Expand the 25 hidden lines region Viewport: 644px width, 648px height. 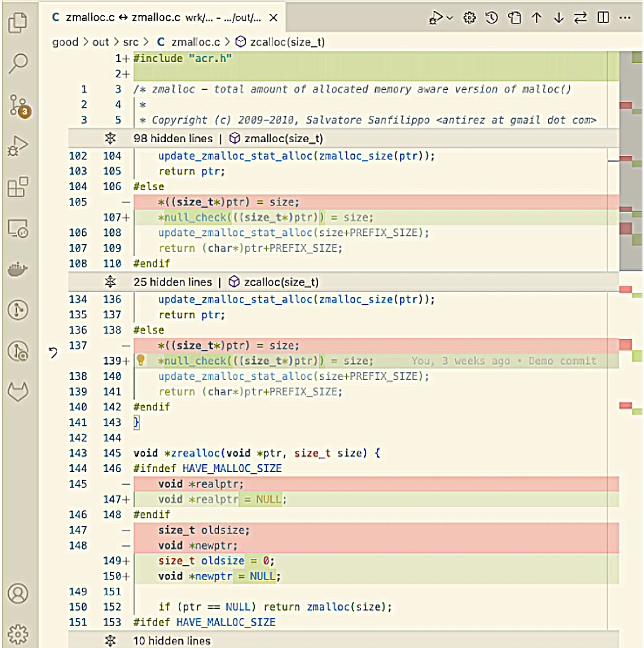pyautogui.click(x=110, y=282)
